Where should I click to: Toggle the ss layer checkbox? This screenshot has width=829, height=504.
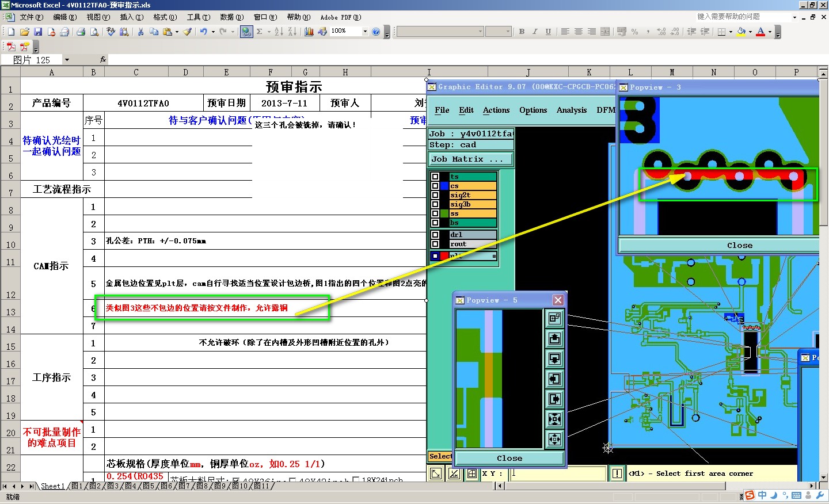click(435, 213)
